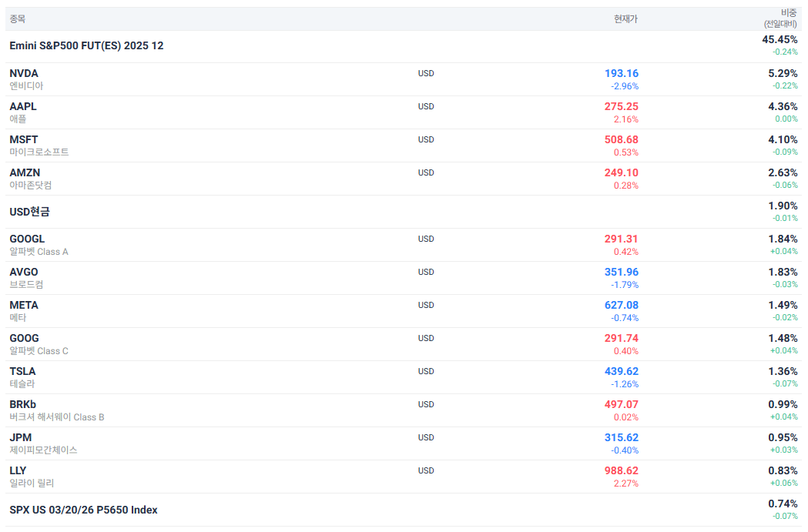Click the 테슬라 company name
The height and width of the screenshot is (532, 808).
[x=22, y=383]
